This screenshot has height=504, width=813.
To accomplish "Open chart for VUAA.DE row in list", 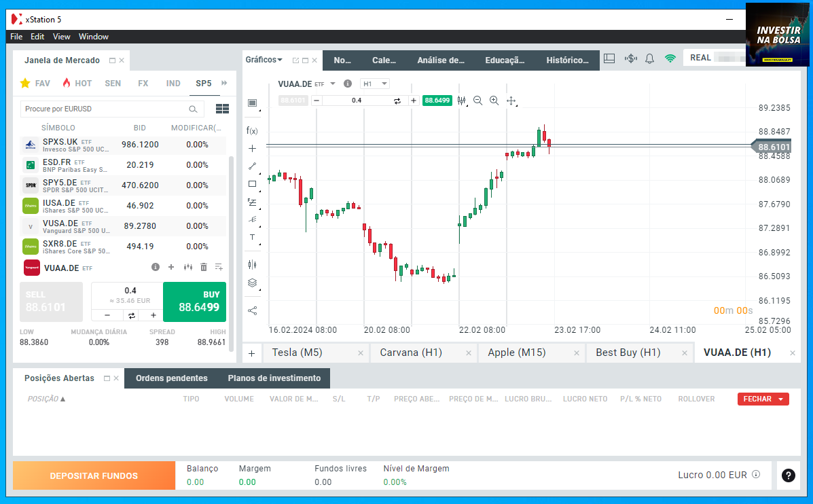I will pyautogui.click(x=187, y=267).
